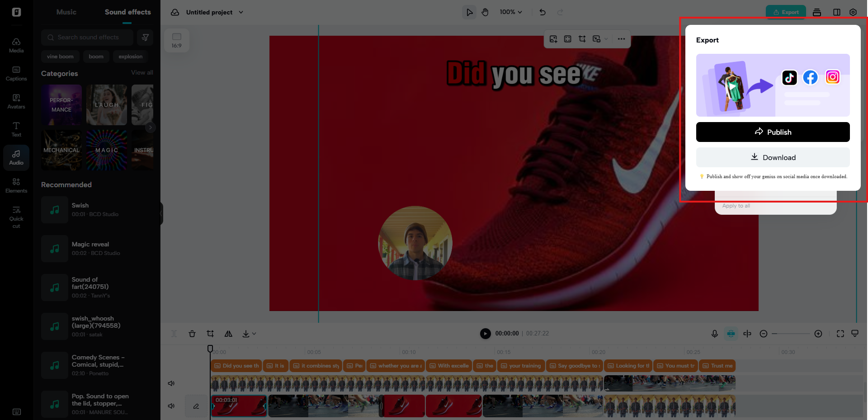Select the hand pan tool

(485, 12)
